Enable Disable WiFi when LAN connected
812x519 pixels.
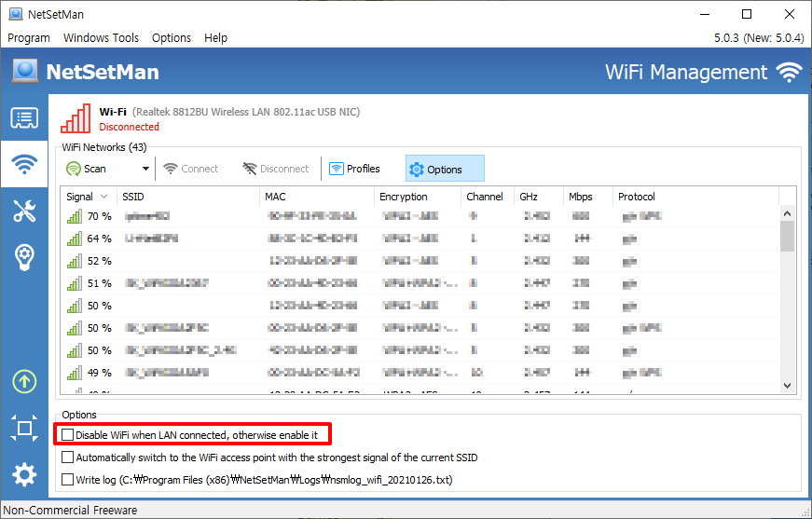(67, 434)
